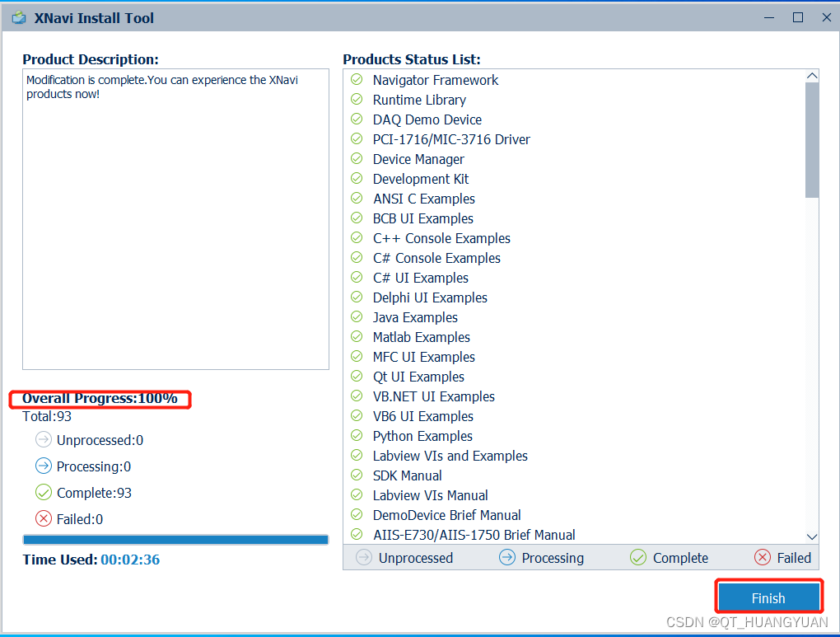The image size is (840, 637).
Task: Click the check icon beside Java Examples
Action: (357, 317)
